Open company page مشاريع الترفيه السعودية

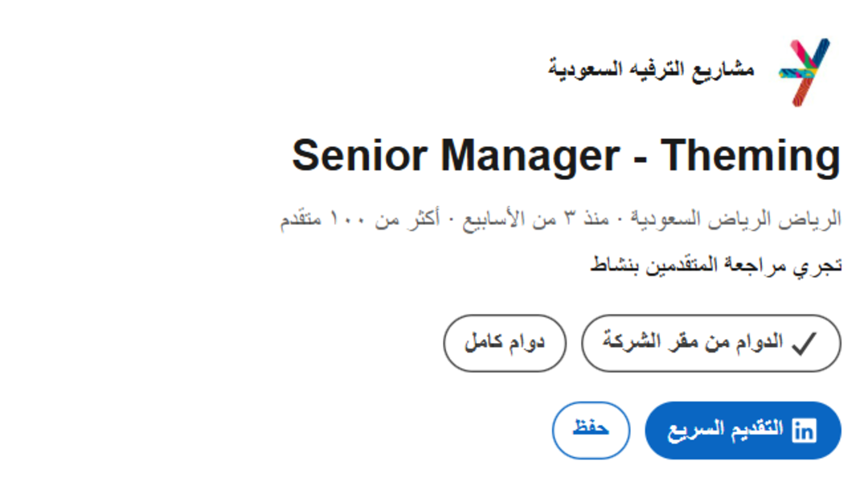651,70
